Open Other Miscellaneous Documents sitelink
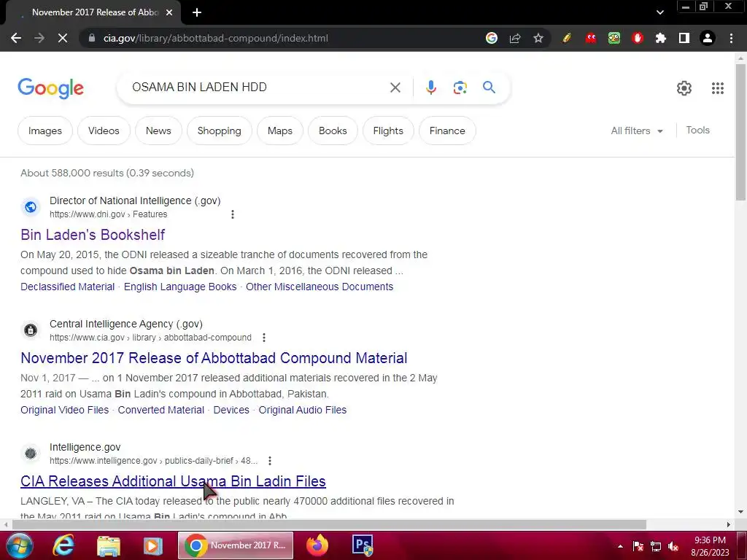 click(320, 287)
